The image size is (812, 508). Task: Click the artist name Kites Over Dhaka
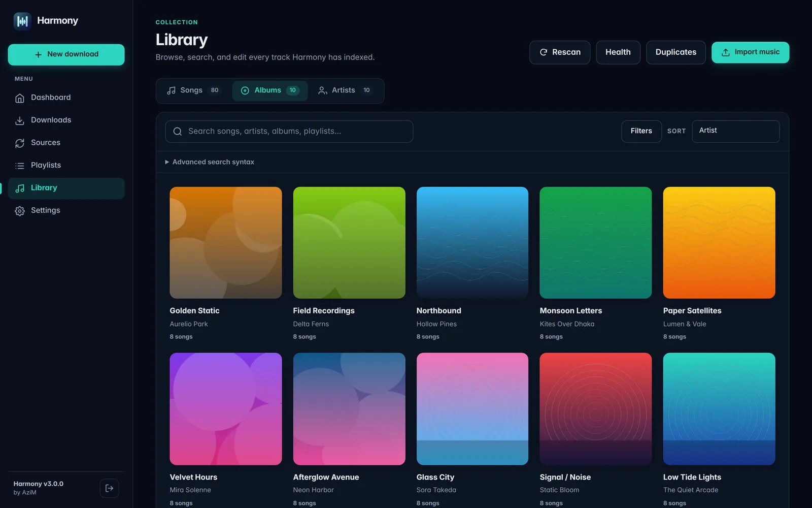(x=567, y=324)
